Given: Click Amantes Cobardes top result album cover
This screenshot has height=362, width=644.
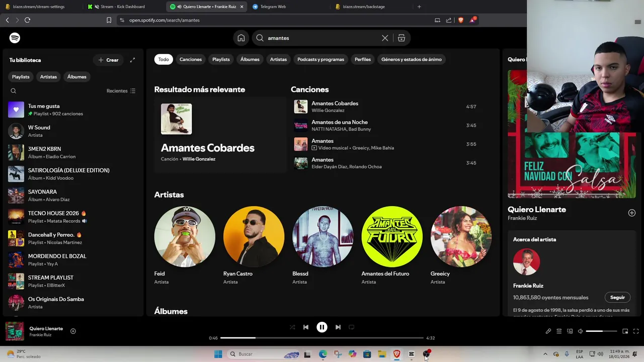Looking at the screenshot, I should (176, 119).
